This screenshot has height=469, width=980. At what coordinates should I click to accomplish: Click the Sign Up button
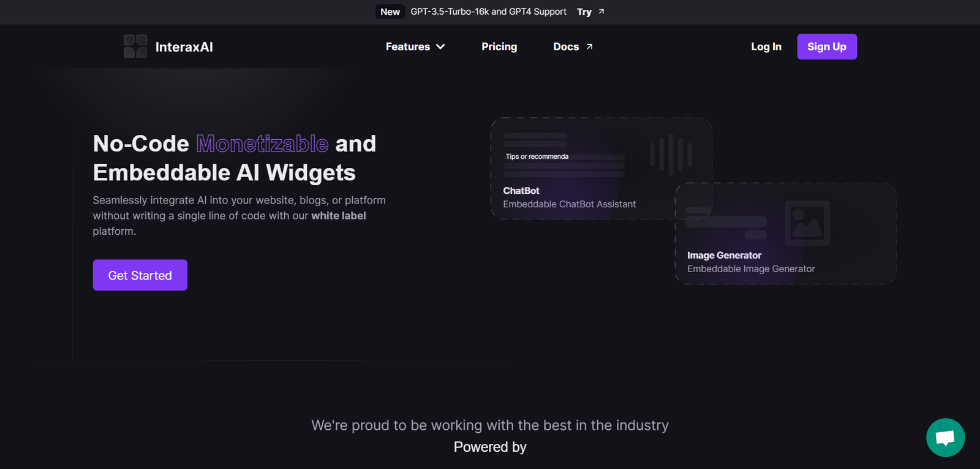click(x=827, y=47)
